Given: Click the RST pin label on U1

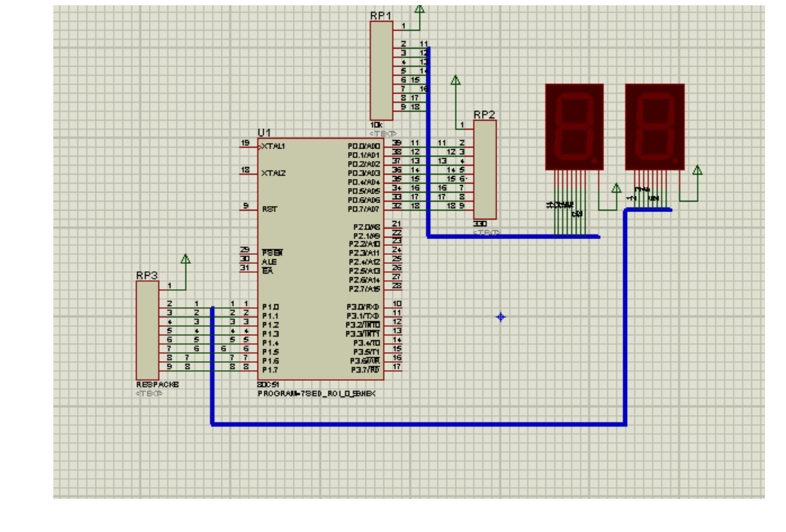Looking at the screenshot, I should click(268, 209).
